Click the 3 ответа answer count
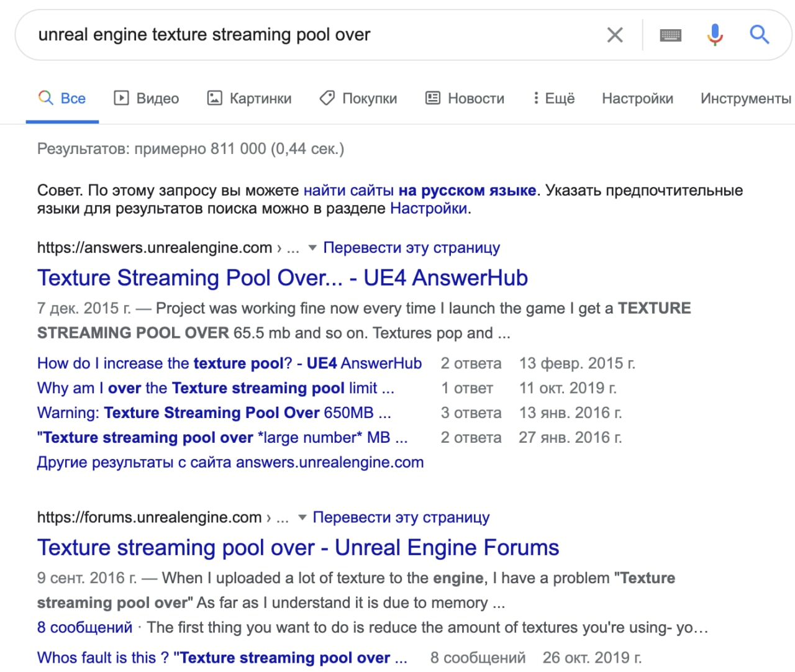Image resolution: width=795 pixels, height=672 pixels. click(471, 413)
